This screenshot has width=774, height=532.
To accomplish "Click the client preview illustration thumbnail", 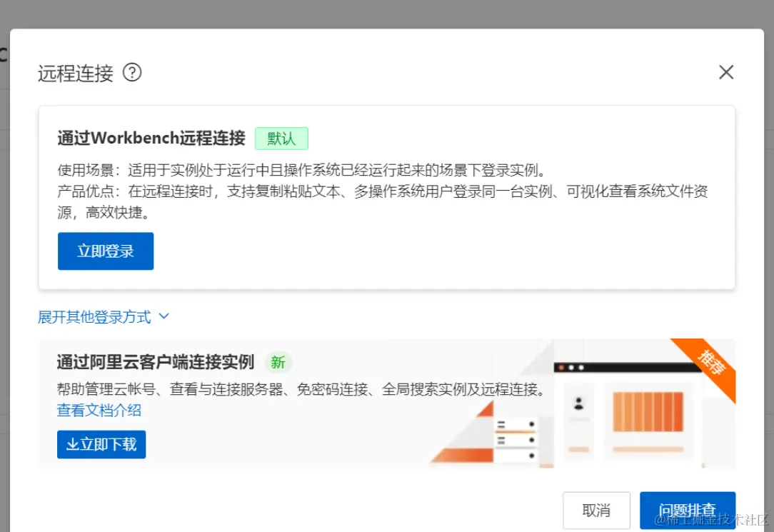I will coord(583,403).
